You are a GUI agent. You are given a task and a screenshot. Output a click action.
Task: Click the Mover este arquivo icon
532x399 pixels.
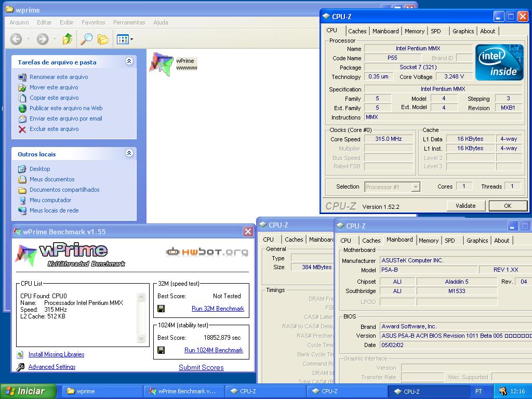pyautogui.click(x=22, y=87)
